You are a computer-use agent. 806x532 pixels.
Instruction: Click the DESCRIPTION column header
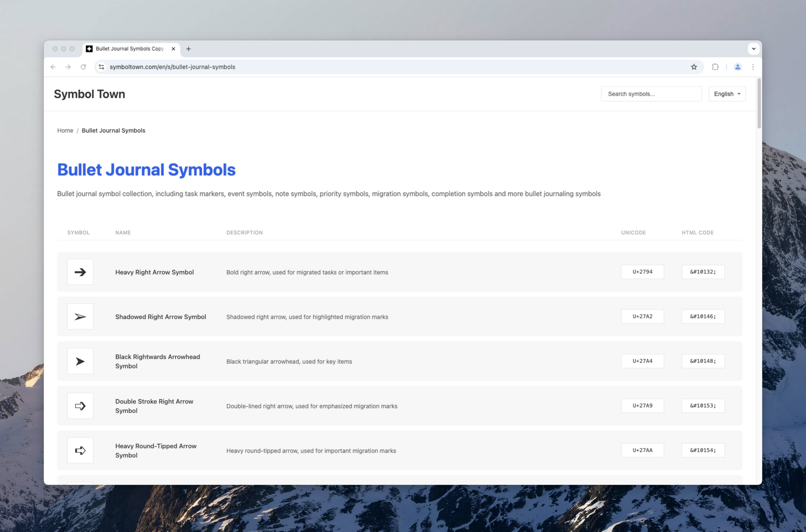(x=245, y=233)
